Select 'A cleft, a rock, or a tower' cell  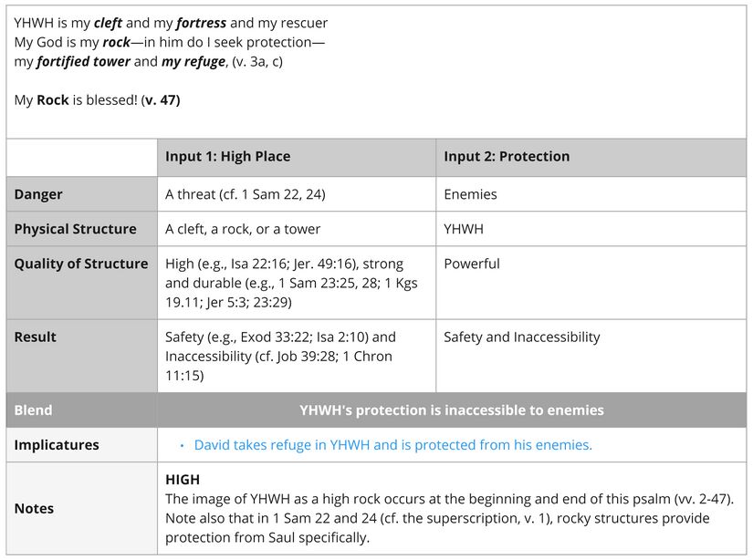(x=243, y=229)
